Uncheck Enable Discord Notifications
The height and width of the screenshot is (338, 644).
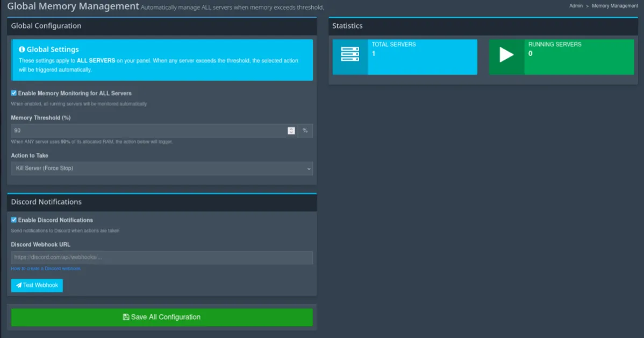click(14, 220)
